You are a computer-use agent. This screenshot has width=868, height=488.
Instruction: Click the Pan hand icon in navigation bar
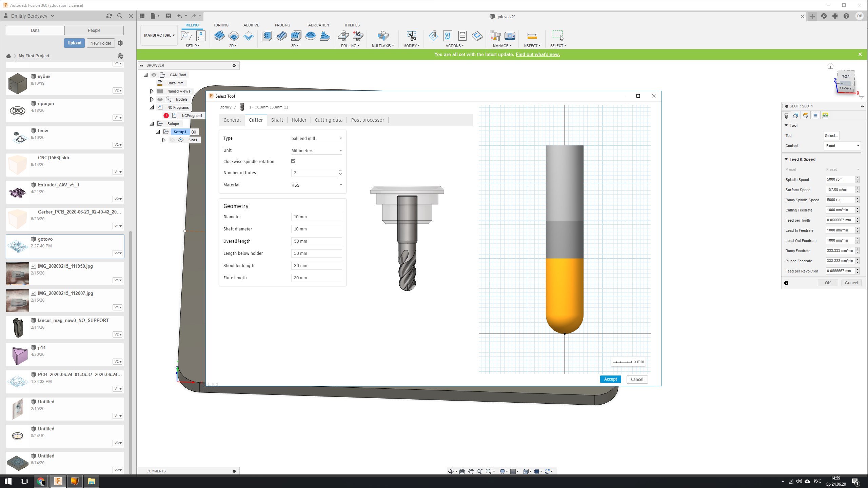(471, 471)
